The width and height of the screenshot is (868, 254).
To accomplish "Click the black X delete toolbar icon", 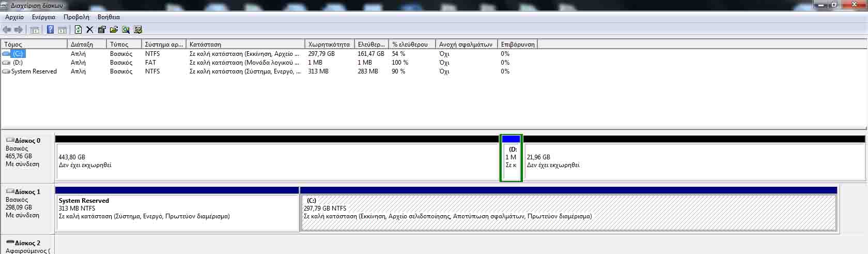I will coord(90,29).
